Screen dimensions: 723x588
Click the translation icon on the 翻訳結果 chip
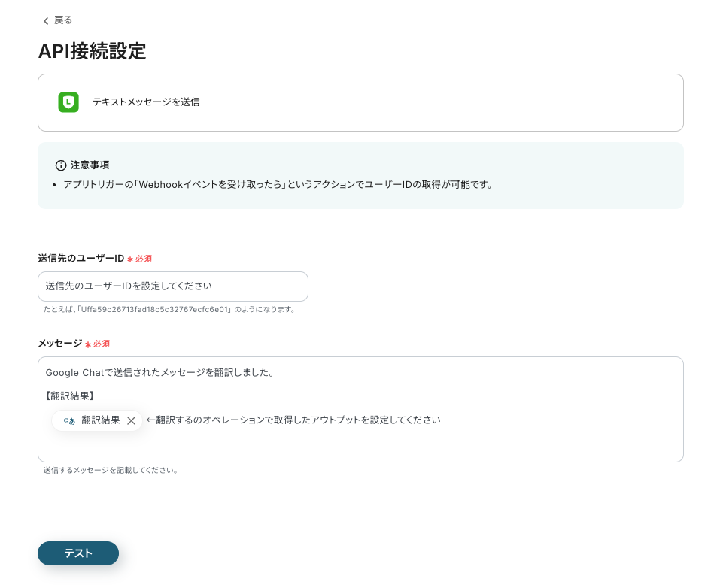pyautogui.click(x=69, y=420)
